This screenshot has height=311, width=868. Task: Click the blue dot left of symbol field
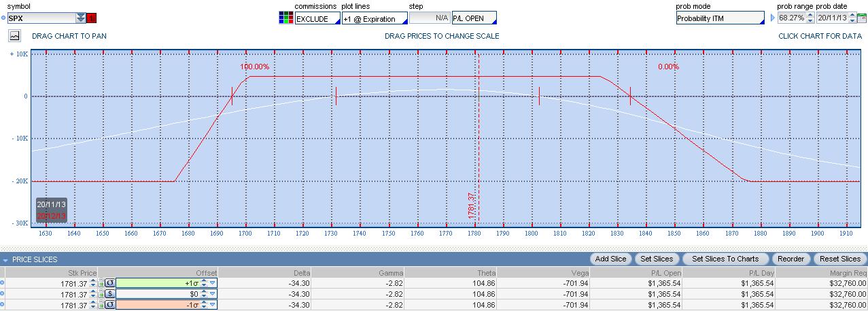coord(3,18)
